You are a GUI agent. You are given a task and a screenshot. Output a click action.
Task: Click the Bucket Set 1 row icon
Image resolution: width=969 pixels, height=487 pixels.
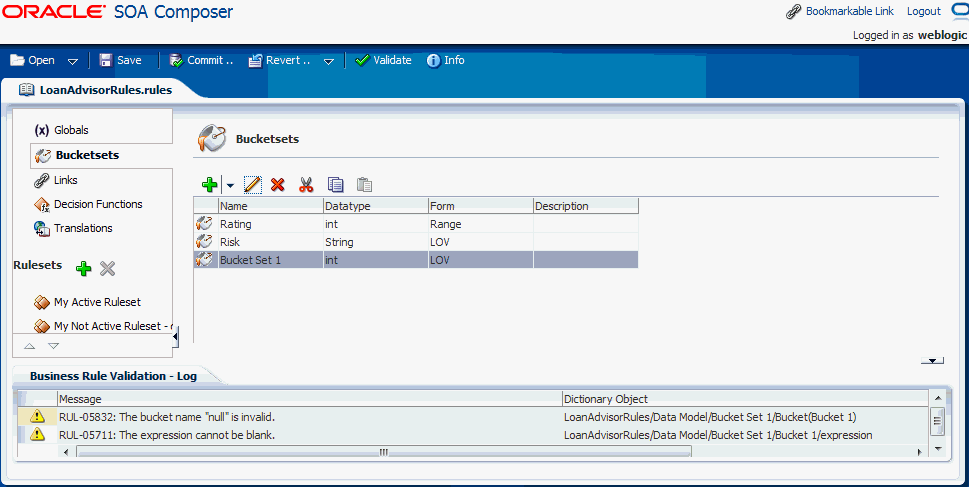[x=205, y=260]
